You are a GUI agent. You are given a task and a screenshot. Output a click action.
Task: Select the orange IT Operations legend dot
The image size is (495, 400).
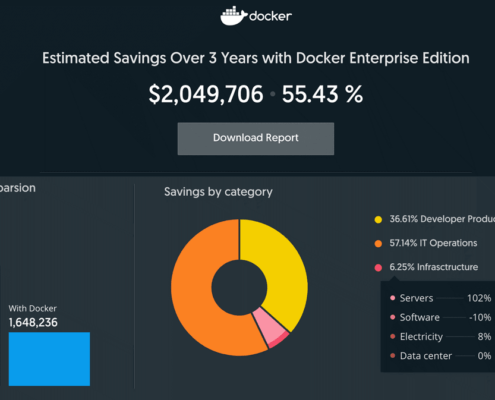coord(378,243)
